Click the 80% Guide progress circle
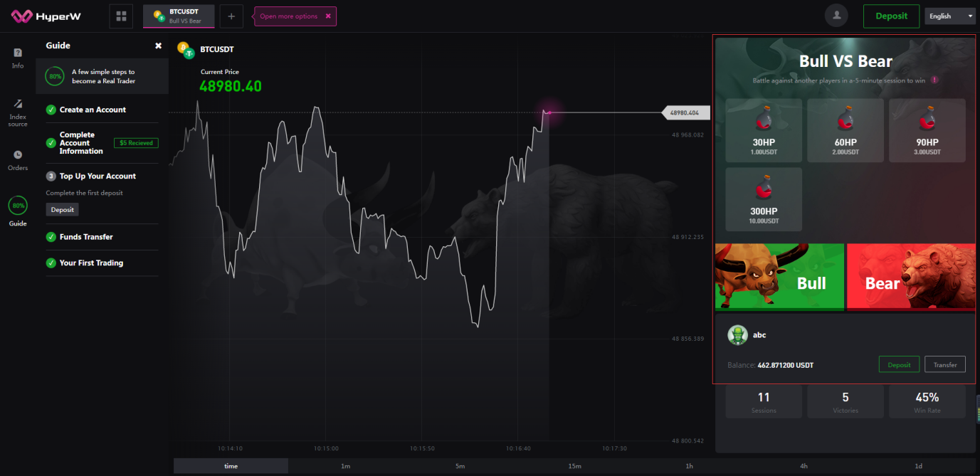The image size is (980, 476). [18, 206]
